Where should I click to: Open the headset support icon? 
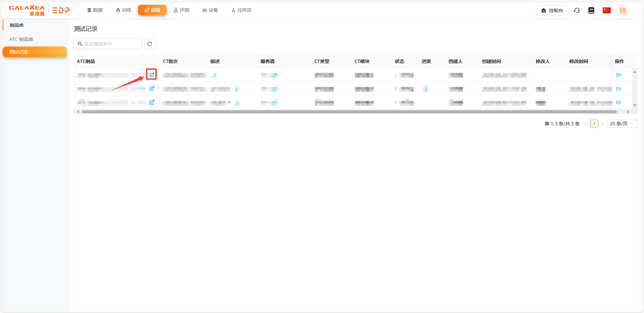577,10
